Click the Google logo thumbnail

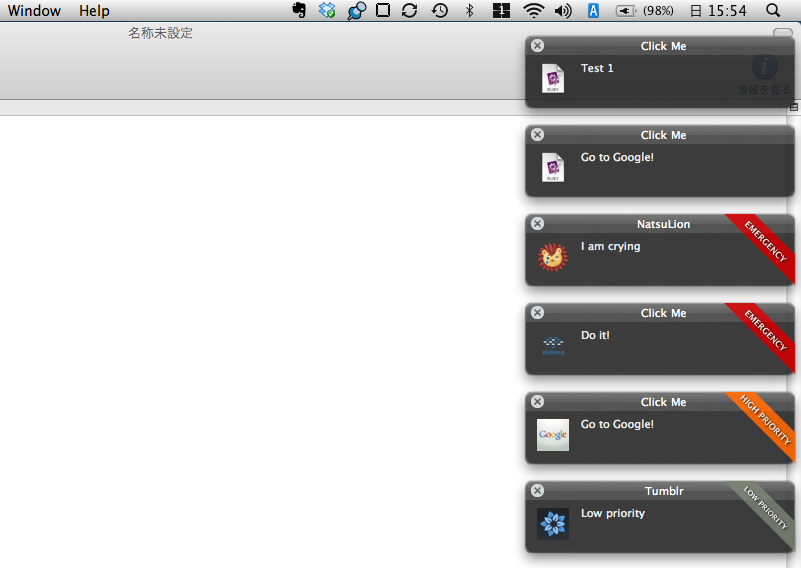(x=553, y=435)
